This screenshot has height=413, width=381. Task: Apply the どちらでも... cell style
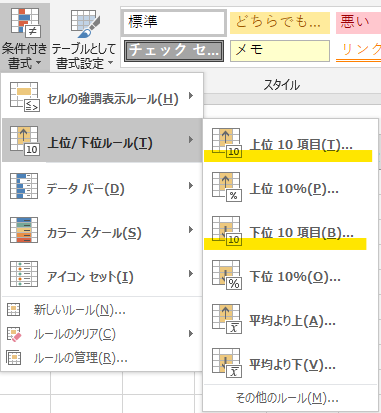pyautogui.click(x=280, y=23)
